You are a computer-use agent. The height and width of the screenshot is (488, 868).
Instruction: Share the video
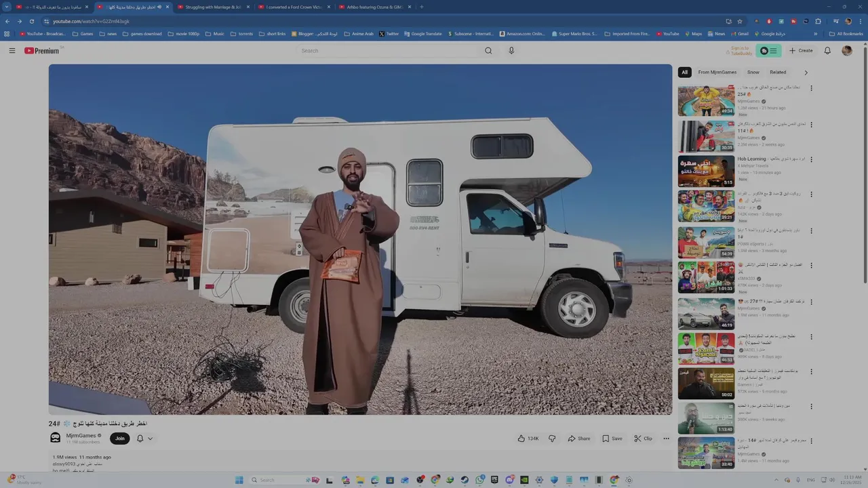coord(579,439)
